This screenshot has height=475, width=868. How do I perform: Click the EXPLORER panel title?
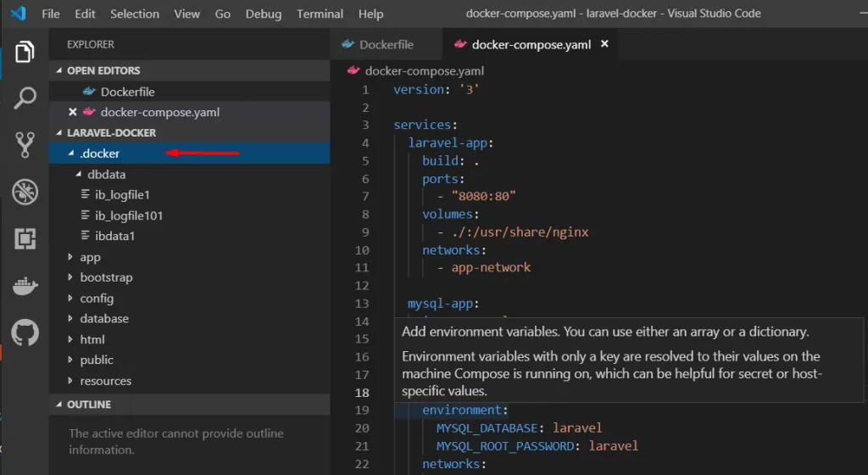(90, 44)
